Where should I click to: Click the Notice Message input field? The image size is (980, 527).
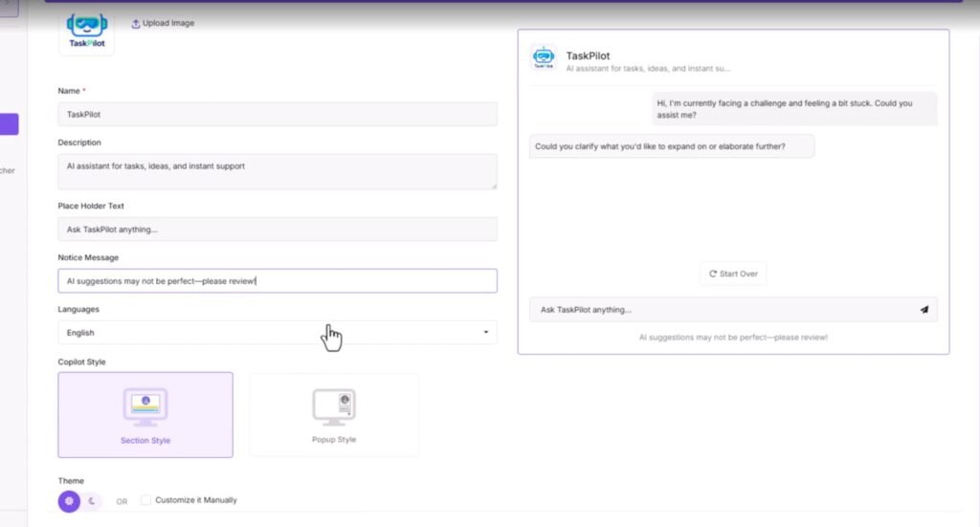(277, 281)
